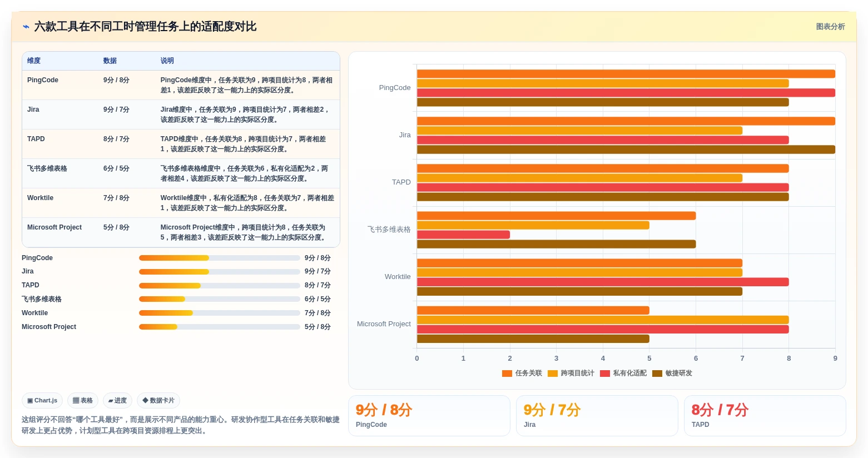Screen dimensions: 868x458
Task: Click the 7分 / 8分 value beside Worktile progress
Action: [318, 313]
